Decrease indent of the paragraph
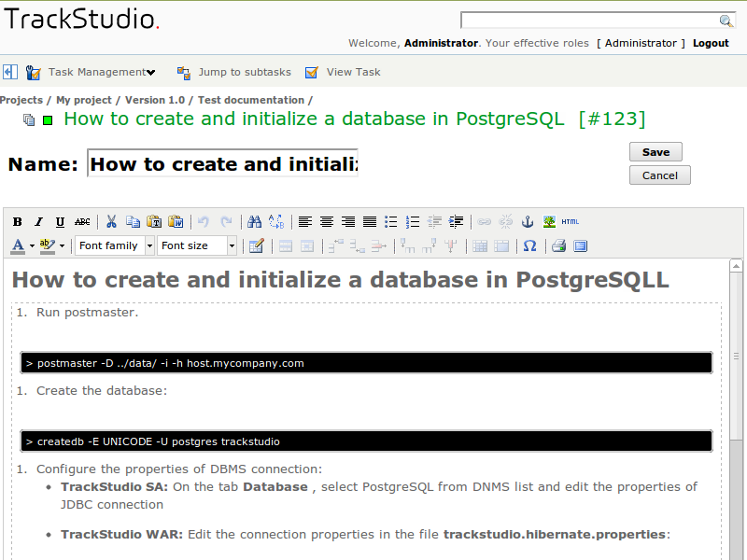Image resolution: width=747 pixels, height=560 pixels. click(x=434, y=221)
